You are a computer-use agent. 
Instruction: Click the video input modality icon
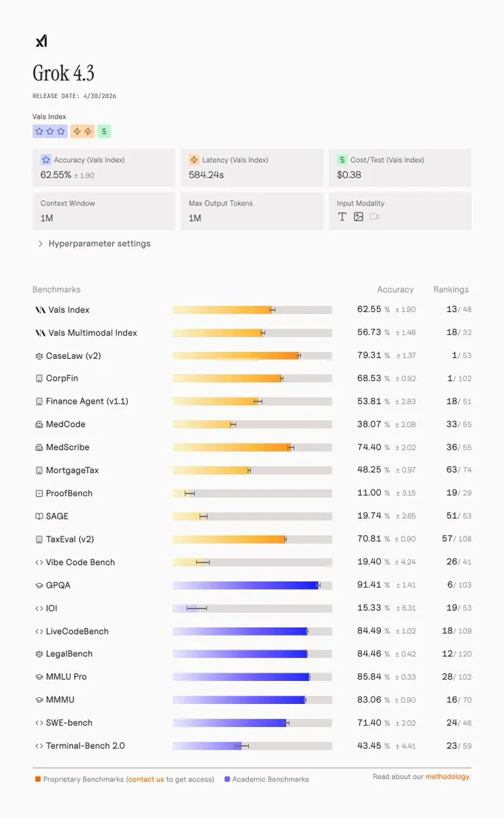point(375,217)
